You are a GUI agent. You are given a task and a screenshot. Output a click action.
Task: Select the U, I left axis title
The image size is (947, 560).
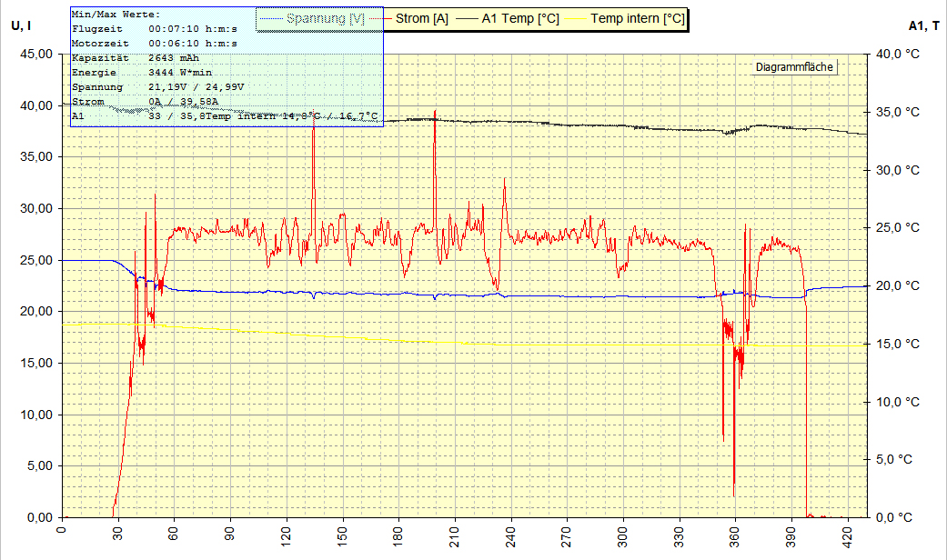tap(23, 26)
